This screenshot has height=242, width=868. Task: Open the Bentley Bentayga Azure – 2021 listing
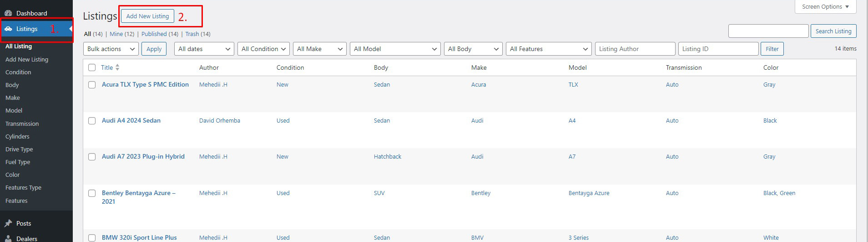coord(139,197)
